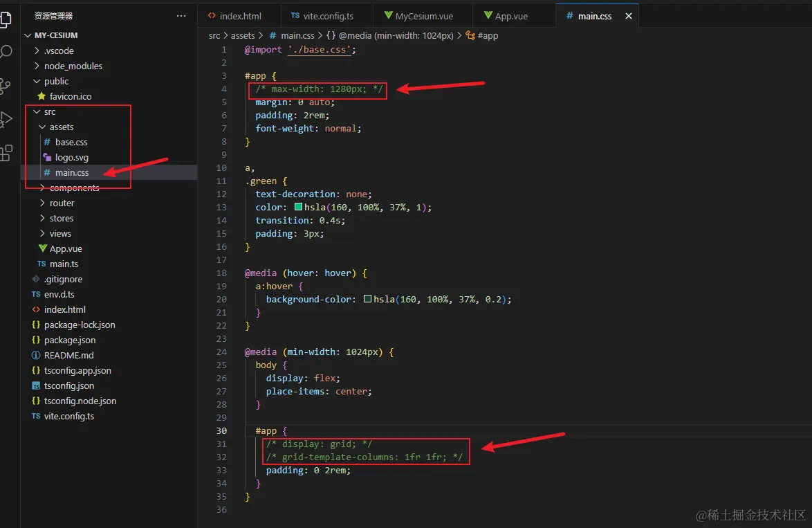Open the Source Control view icon
The height and width of the screenshot is (528, 812).
pyautogui.click(x=5, y=86)
